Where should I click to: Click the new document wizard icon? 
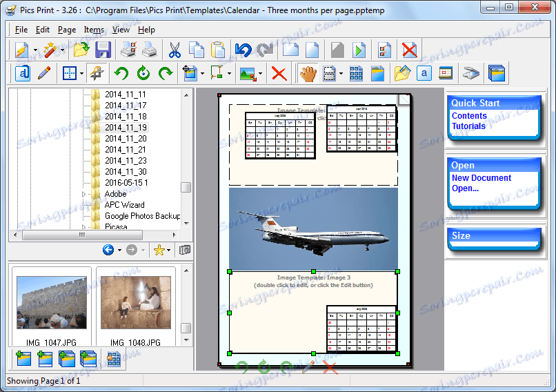[22, 50]
